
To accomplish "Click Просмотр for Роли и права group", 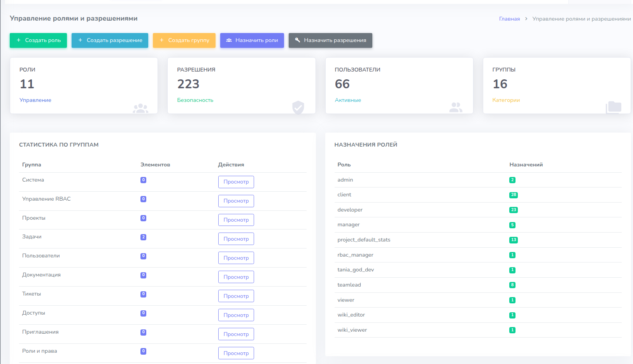I will coord(236,353).
